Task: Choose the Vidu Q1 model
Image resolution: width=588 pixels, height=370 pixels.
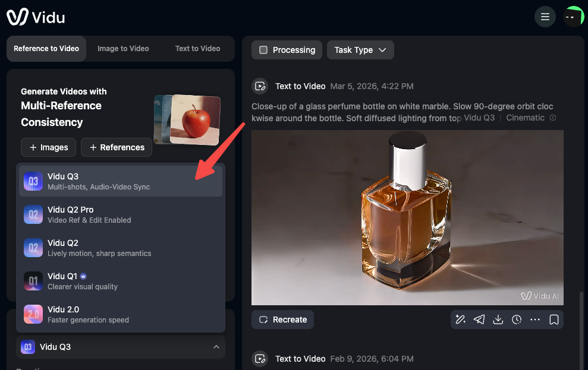Action: point(121,282)
